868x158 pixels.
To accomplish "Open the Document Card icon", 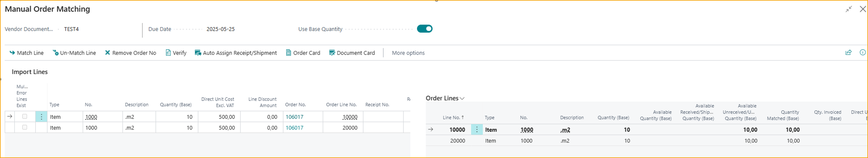I will [332, 53].
